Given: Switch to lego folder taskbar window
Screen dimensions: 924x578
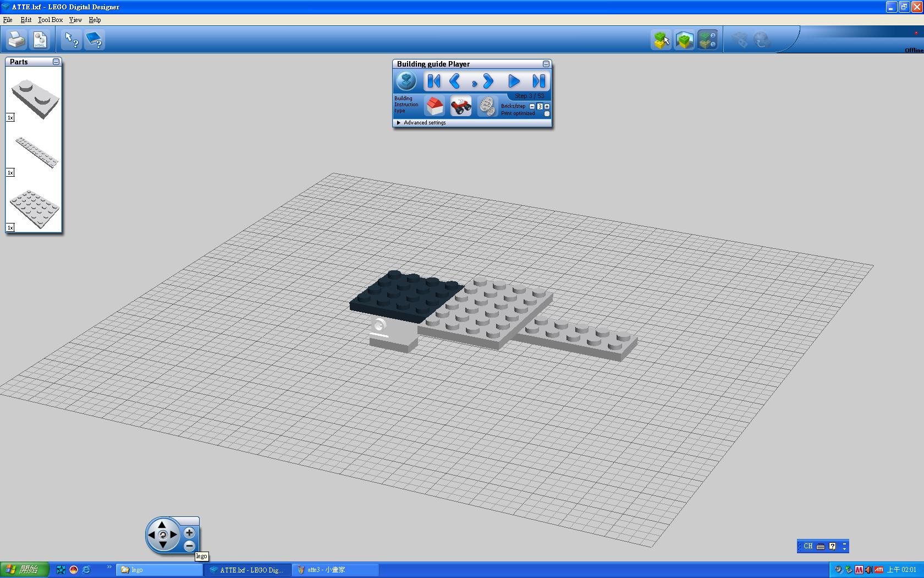Looking at the screenshot, I should click(159, 570).
